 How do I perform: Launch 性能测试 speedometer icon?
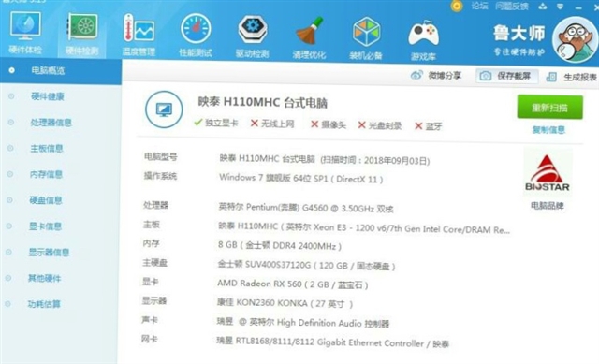pos(196,29)
